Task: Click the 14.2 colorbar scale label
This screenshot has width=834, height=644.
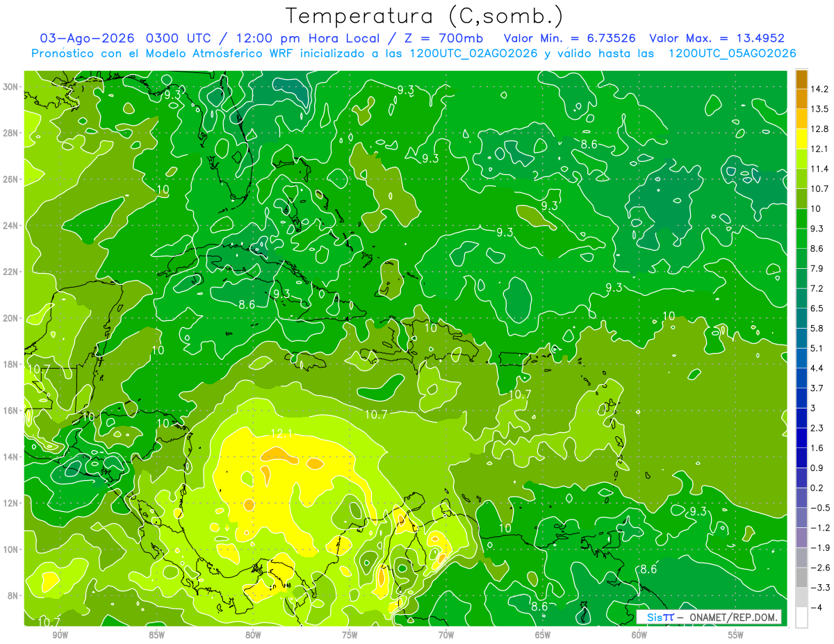Action: (819, 89)
